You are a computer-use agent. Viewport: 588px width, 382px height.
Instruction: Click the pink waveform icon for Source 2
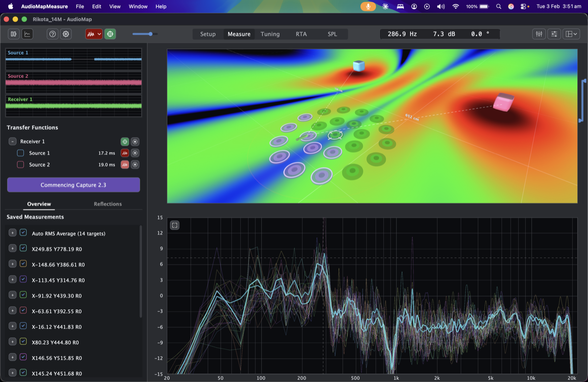click(x=125, y=165)
